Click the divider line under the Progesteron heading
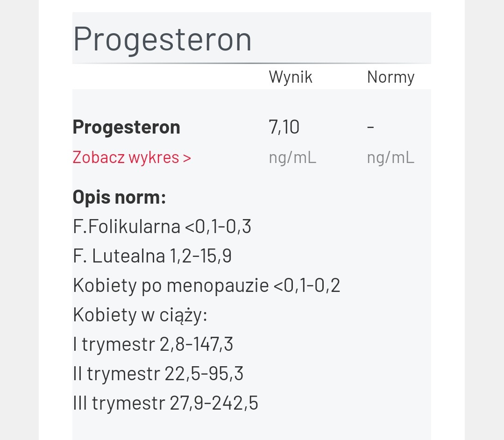The width and height of the screenshot is (504, 440). (251, 63)
